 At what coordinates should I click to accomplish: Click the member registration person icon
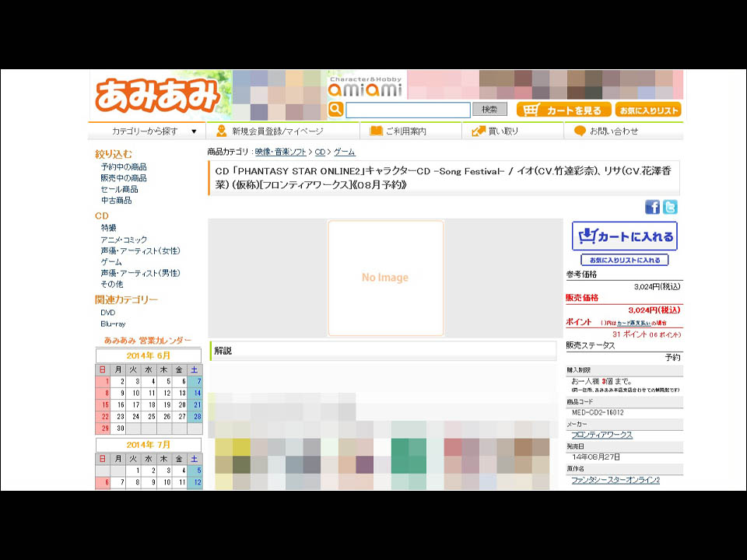(221, 131)
